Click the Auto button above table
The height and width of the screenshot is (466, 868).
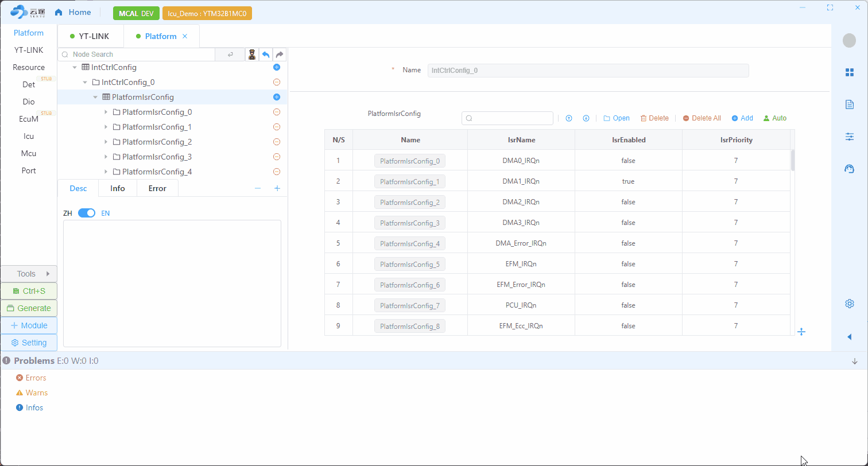[x=775, y=118]
